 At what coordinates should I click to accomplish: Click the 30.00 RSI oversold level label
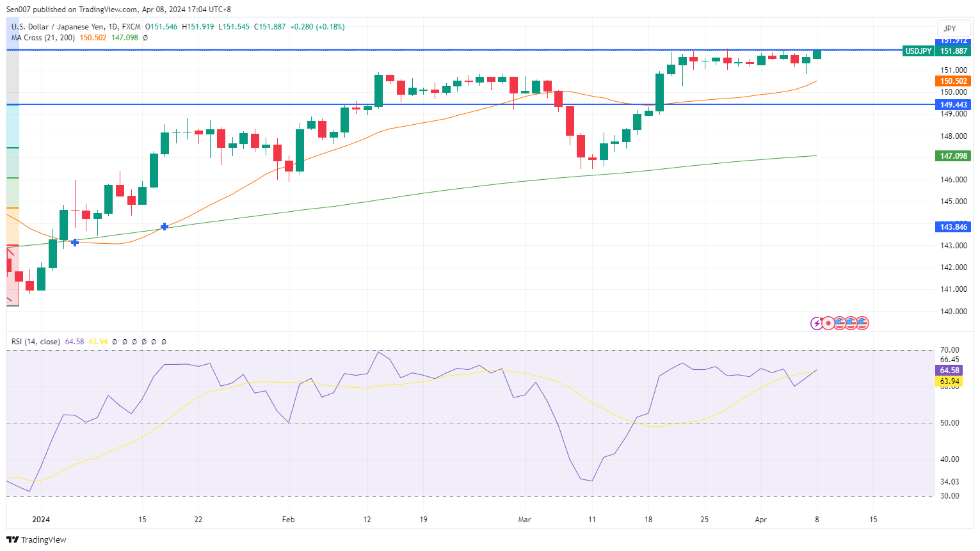coord(949,496)
